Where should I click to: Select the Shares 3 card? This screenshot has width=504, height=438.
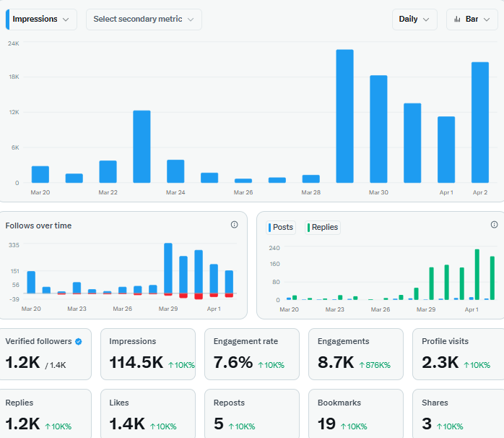[x=459, y=413]
